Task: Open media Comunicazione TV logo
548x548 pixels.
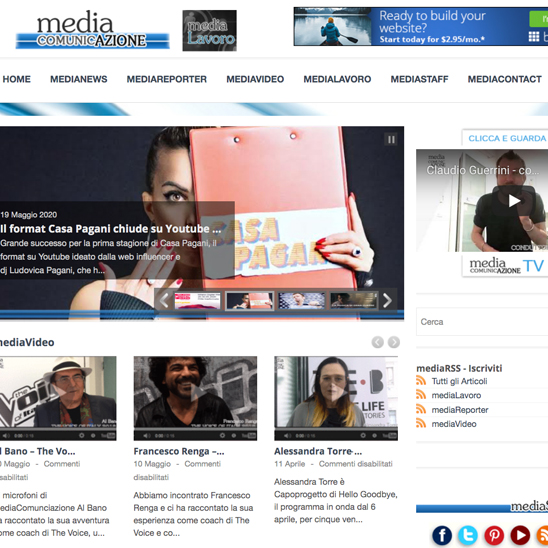Action: pyautogui.click(x=506, y=266)
